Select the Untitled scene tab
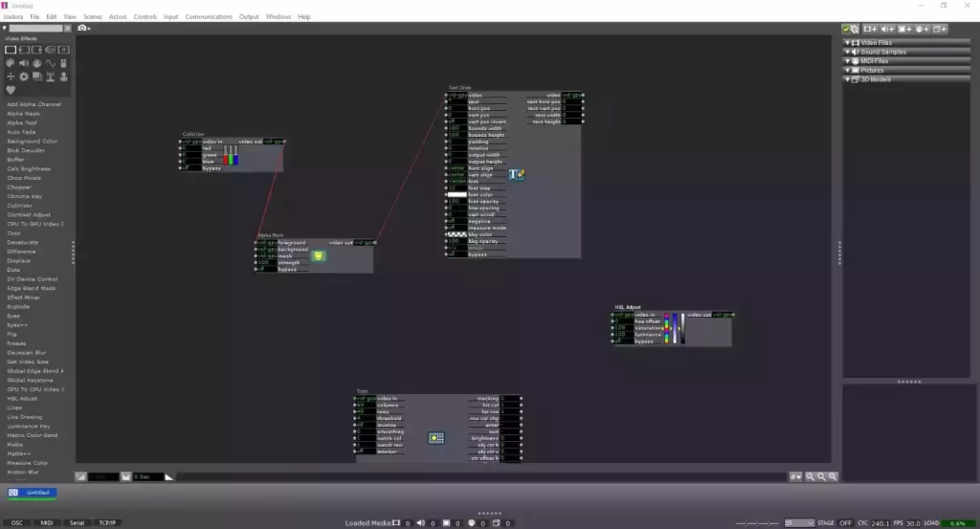Screen dimensions: 980x529 [32, 493]
